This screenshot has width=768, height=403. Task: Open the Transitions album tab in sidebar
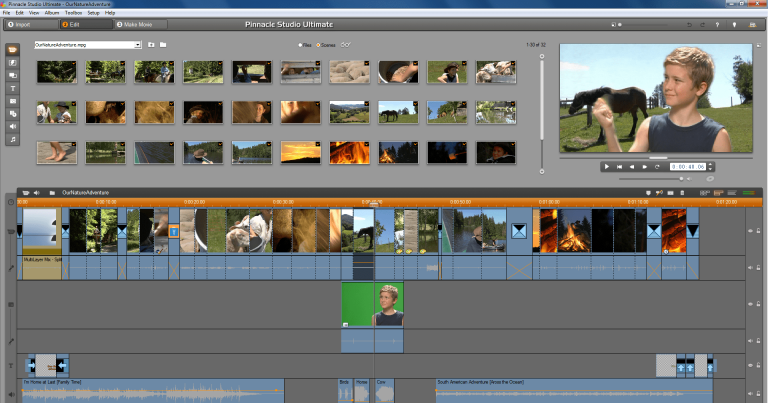point(13,63)
